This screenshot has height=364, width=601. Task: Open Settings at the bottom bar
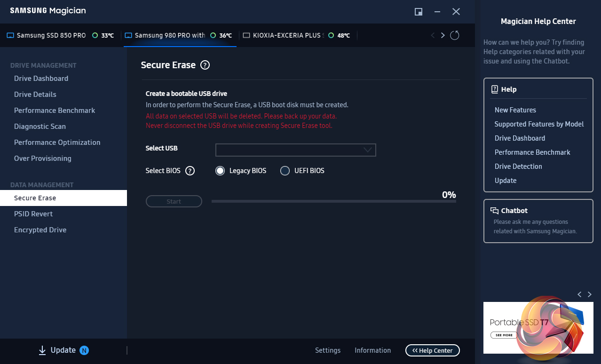pos(328,350)
